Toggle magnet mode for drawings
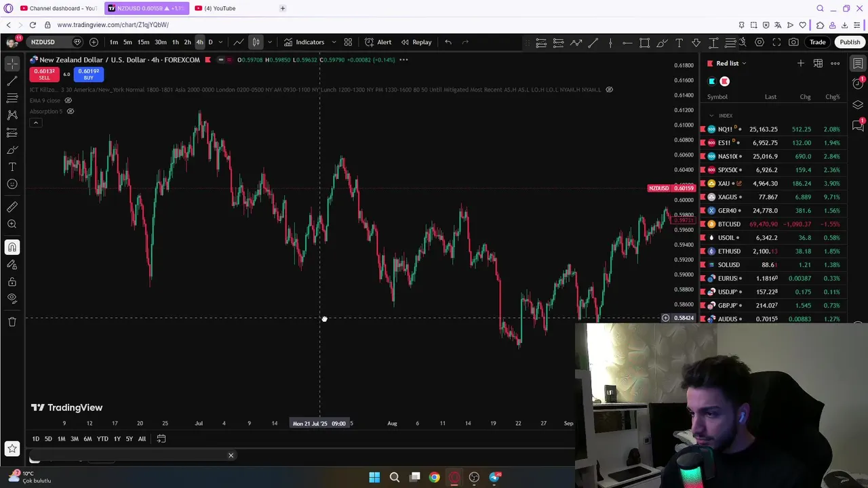Image resolution: width=868 pixels, height=488 pixels. (12, 247)
